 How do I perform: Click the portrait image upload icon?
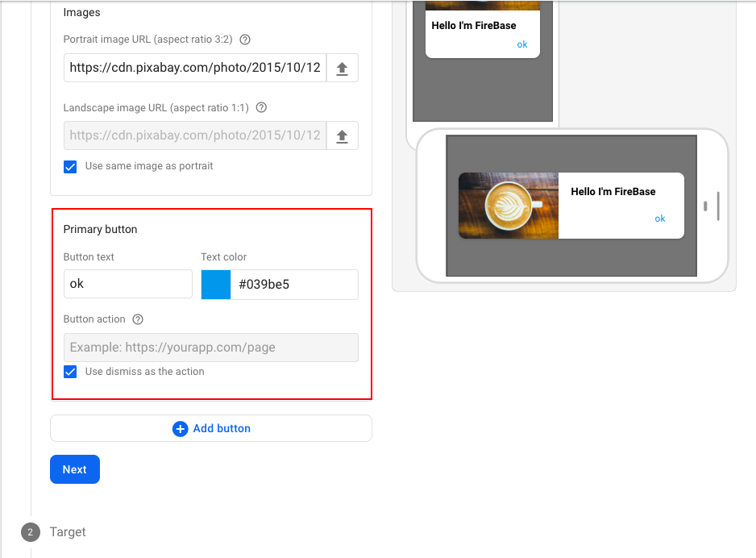point(342,68)
